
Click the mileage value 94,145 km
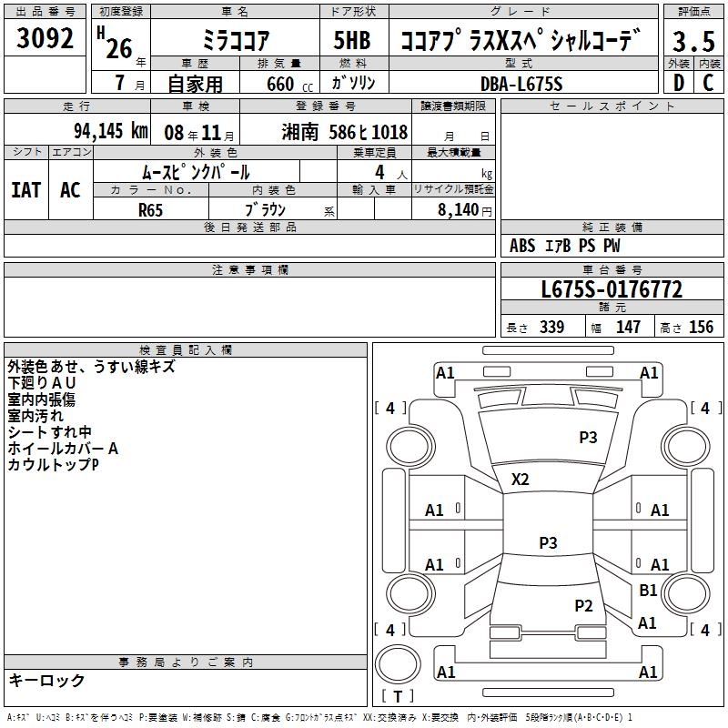[111, 132]
